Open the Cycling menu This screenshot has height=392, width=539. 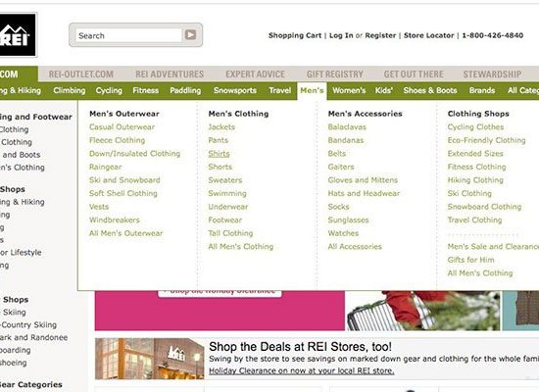coord(109,90)
